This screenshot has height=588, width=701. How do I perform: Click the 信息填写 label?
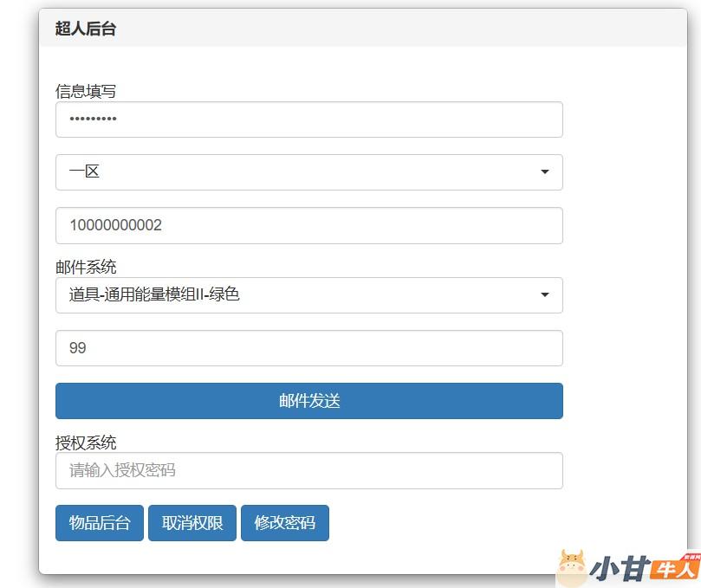(86, 91)
